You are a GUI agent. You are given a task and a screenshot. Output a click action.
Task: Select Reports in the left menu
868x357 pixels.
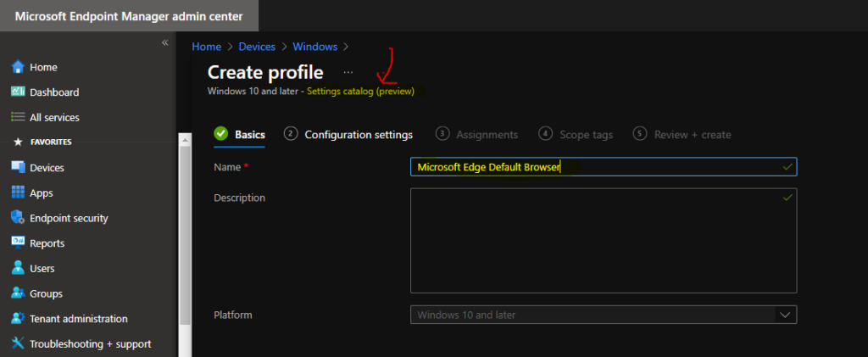[47, 243]
